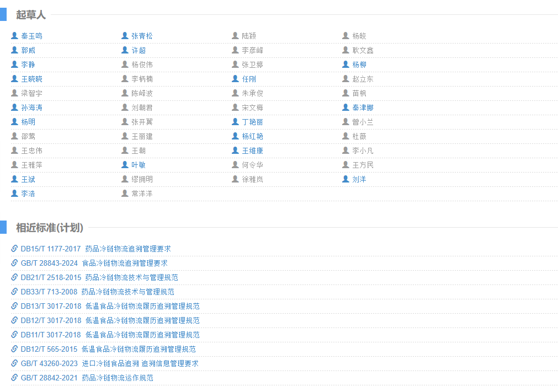Open drafter 许超's name link
Image resolution: width=558 pixels, height=392 pixels.
point(139,50)
